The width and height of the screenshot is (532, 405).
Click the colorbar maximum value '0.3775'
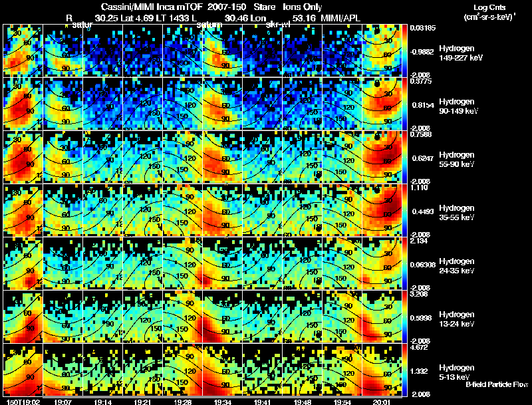click(x=420, y=81)
